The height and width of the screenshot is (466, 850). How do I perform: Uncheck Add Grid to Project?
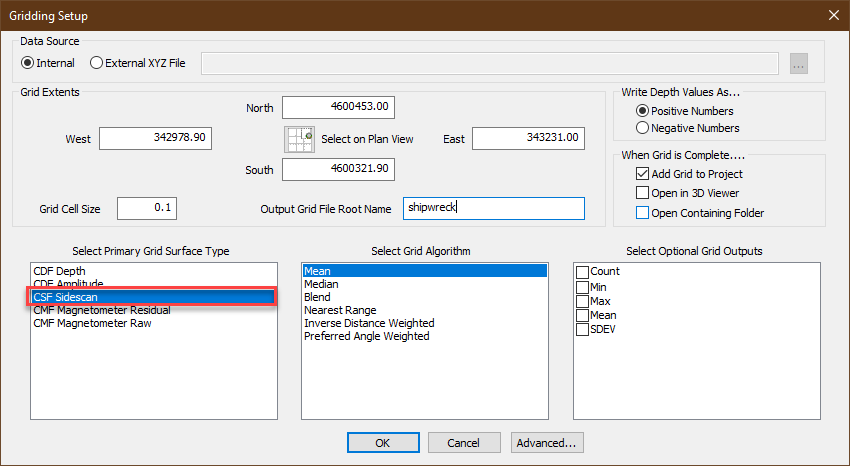pos(642,175)
